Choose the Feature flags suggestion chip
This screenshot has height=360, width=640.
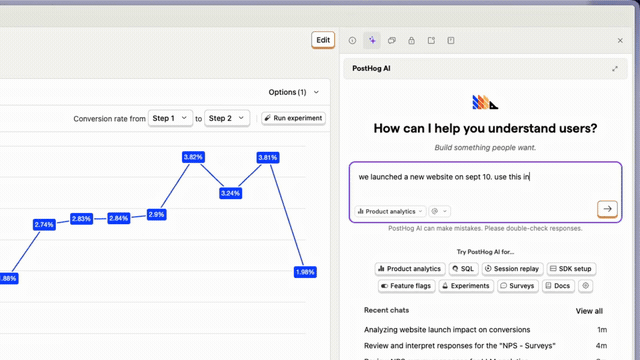point(406,286)
